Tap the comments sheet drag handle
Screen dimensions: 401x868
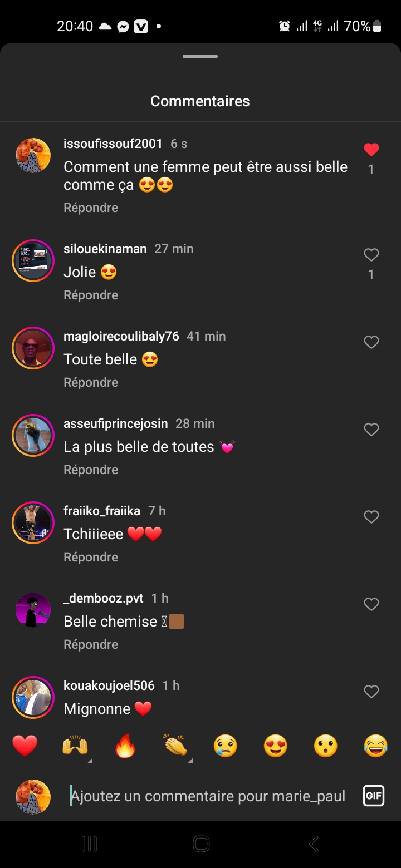click(x=200, y=57)
